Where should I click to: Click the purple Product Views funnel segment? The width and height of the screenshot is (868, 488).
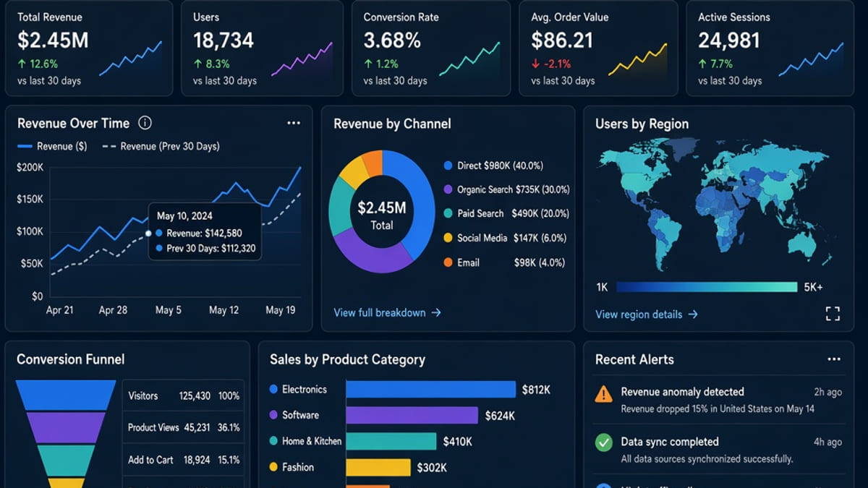66,427
